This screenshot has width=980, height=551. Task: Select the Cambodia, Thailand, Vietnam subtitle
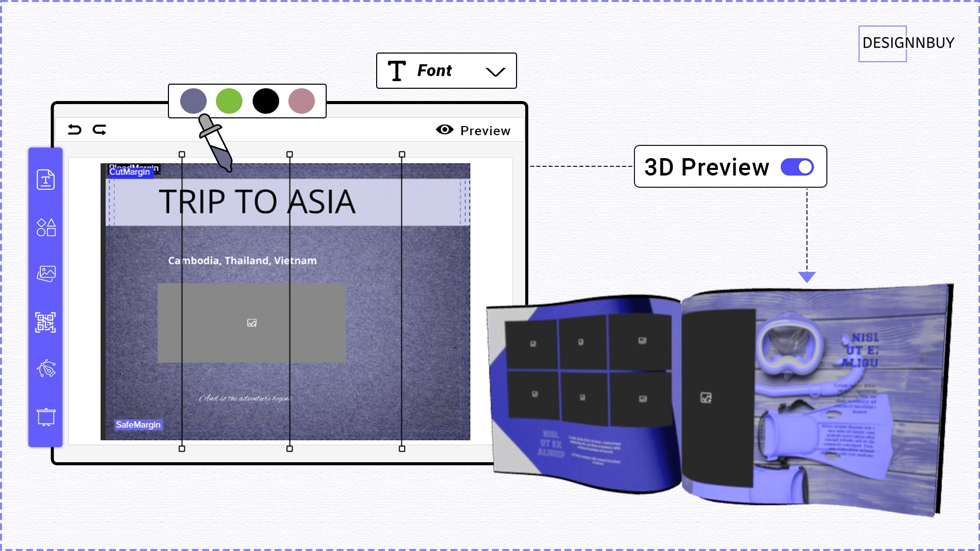tap(242, 261)
